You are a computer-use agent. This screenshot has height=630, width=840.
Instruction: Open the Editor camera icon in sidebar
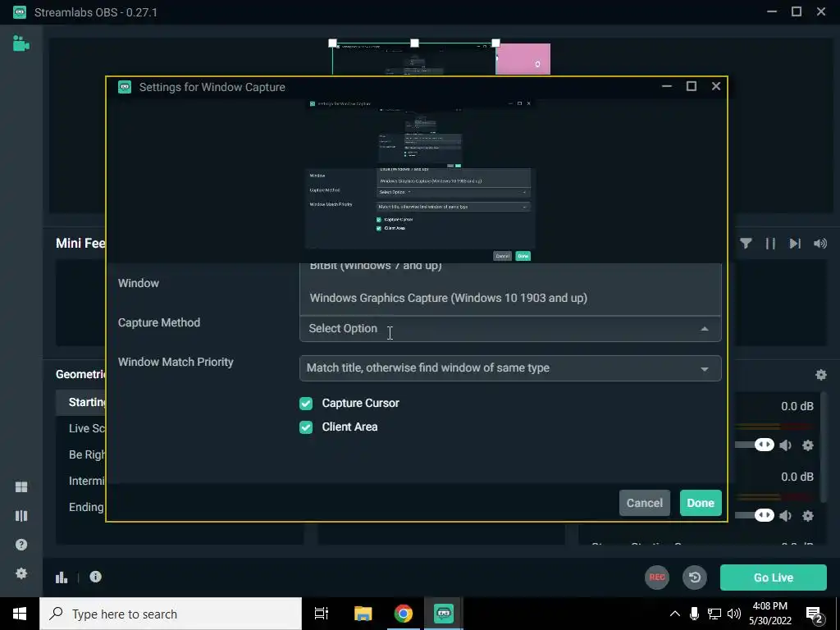[x=21, y=43]
